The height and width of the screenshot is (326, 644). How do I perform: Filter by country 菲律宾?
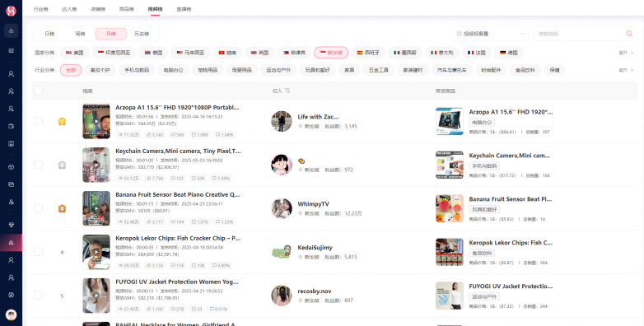[x=293, y=53]
